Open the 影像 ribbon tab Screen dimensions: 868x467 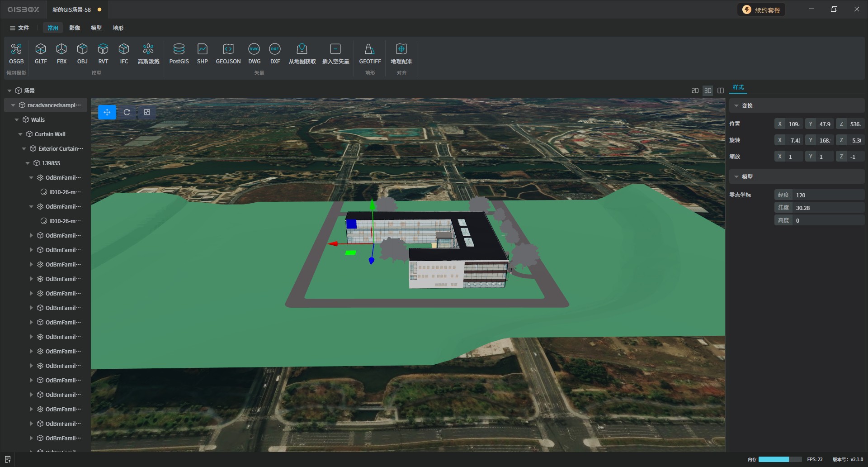click(75, 28)
